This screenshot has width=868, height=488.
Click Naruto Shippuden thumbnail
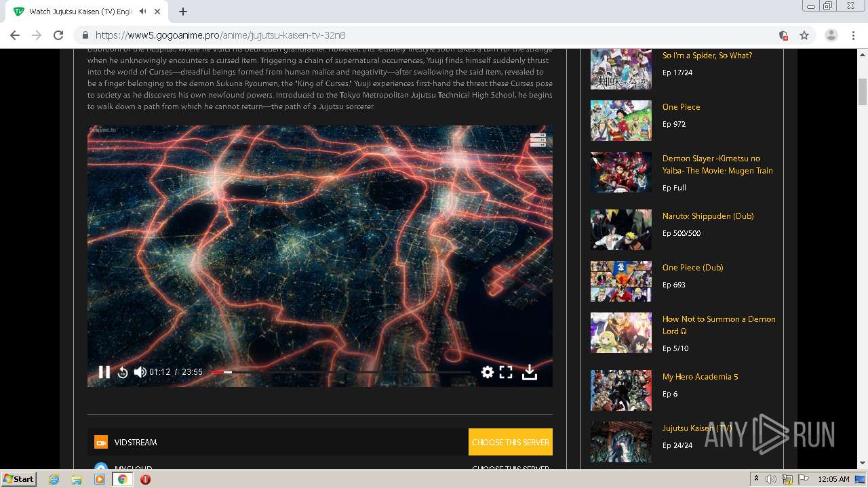click(x=621, y=230)
